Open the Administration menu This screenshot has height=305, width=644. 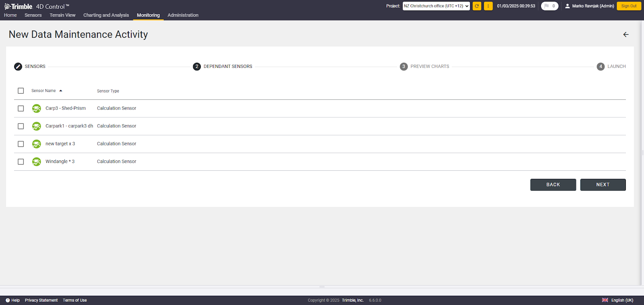point(183,15)
